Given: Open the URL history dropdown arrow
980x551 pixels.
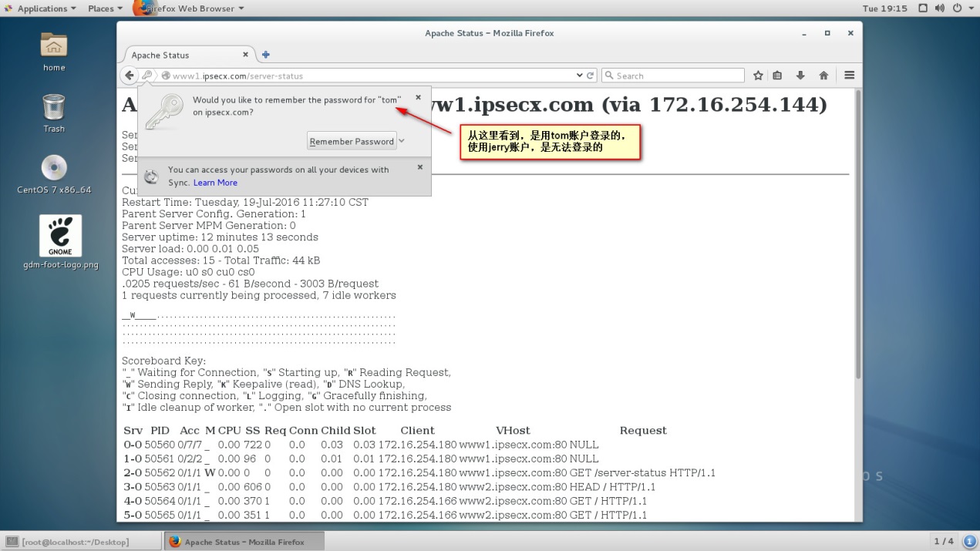Looking at the screenshot, I should [580, 76].
